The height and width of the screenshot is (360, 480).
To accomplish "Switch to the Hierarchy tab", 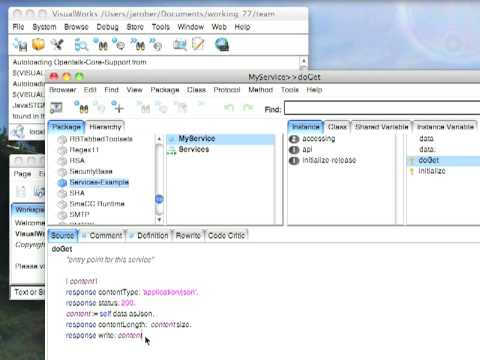I will (105, 127).
